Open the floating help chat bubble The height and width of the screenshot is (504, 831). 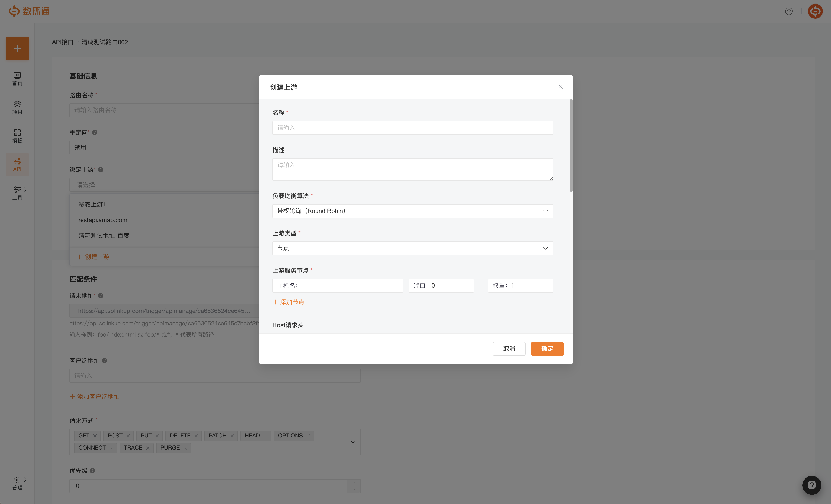(812, 485)
